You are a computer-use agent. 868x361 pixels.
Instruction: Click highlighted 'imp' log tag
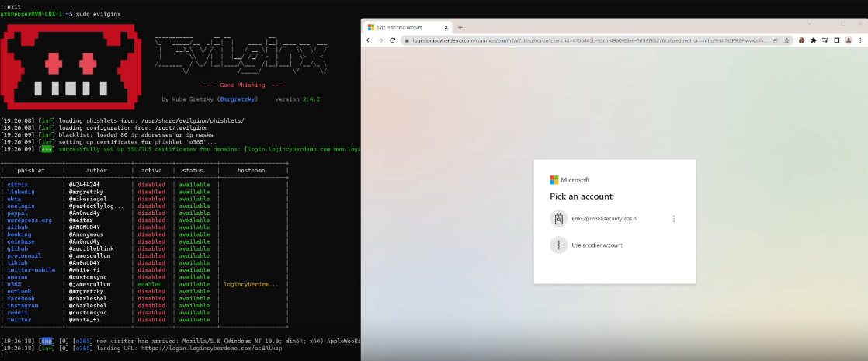[47, 341]
